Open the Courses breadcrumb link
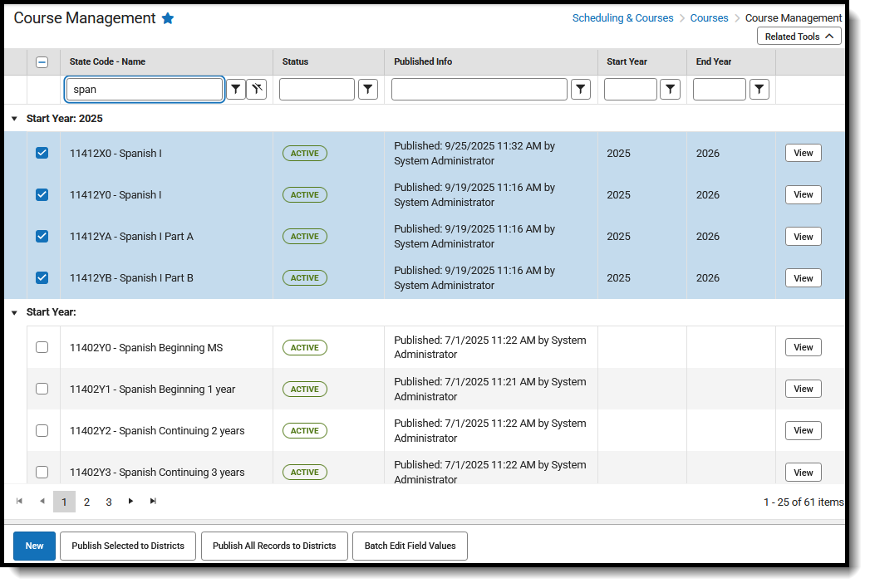870x588 pixels. 709,17
